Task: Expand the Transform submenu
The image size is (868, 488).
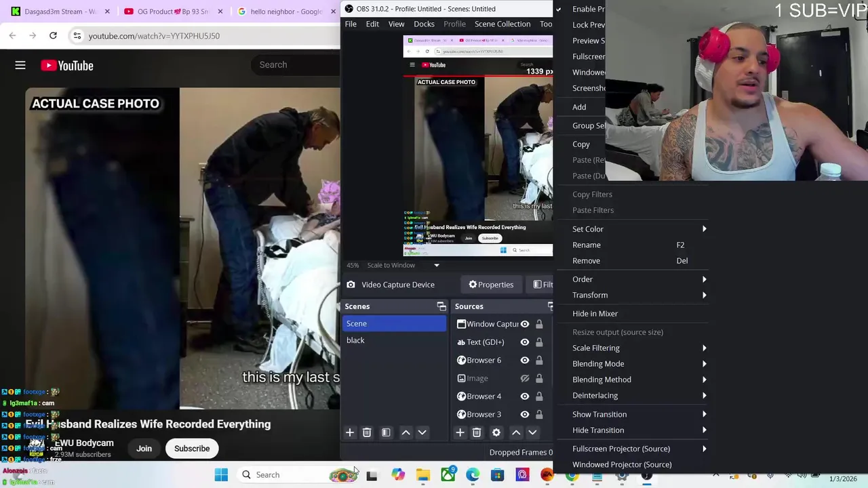Action: [x=639, y=295]
